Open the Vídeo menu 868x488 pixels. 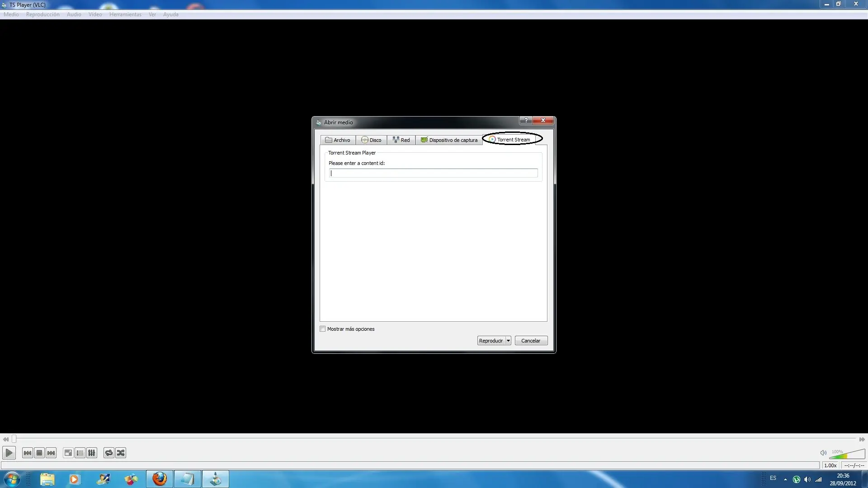[95, 14]
